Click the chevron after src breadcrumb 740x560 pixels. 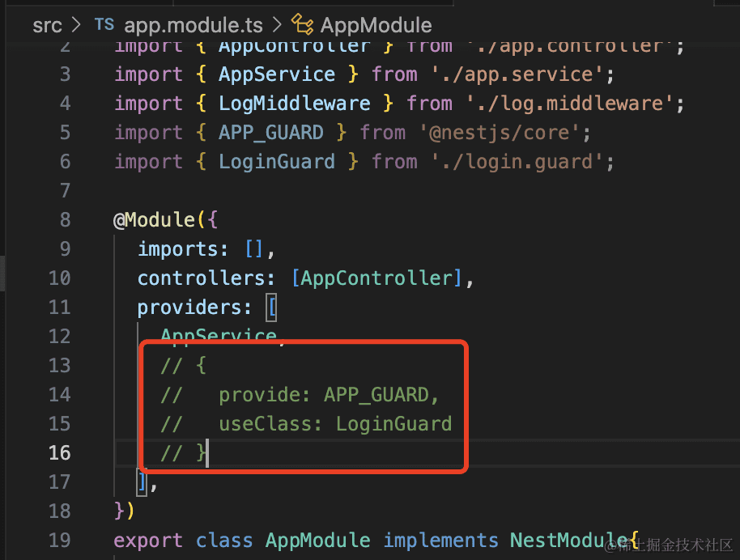pos(77,25)
